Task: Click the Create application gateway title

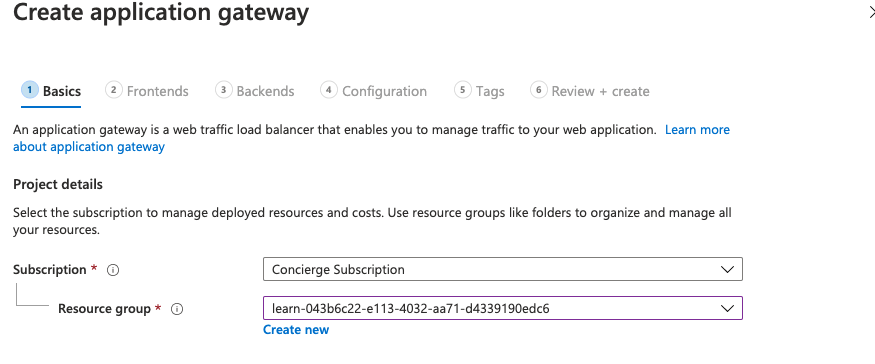Action: [161, 13]
